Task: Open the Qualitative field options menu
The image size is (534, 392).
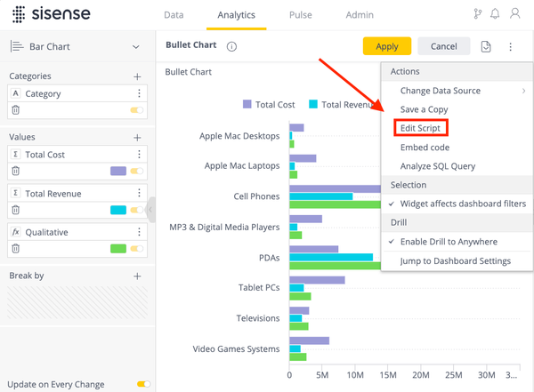Action: (x=139, y=232)
